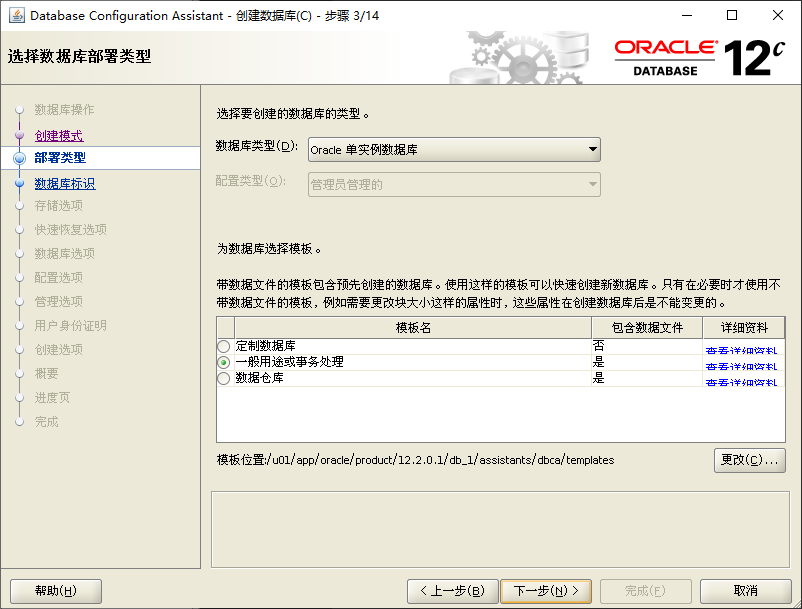
Task: Go to 创建模式 step in sidebar
Action: tap(59, 136)
